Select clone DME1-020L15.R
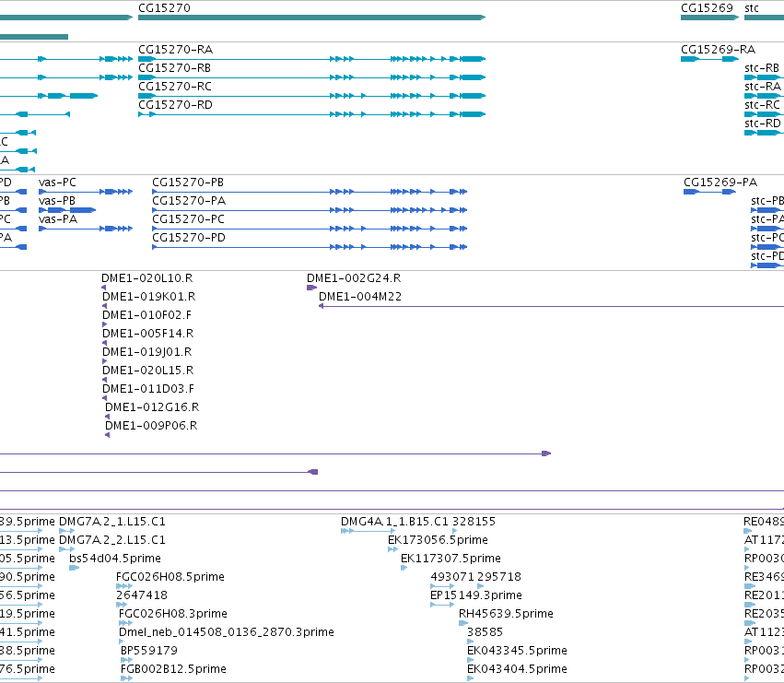Image resolution: width=784 pixels, height=683 pixels. (148, 371)
